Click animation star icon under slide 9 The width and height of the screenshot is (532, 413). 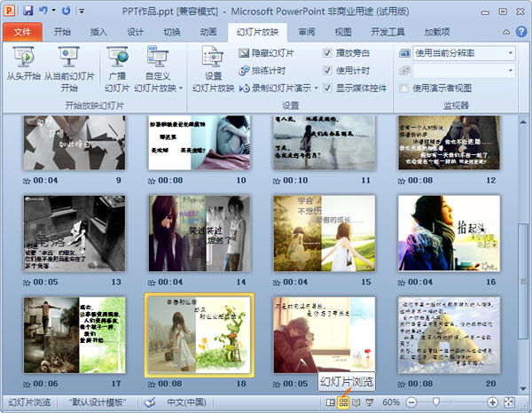[x=27, y=181]
